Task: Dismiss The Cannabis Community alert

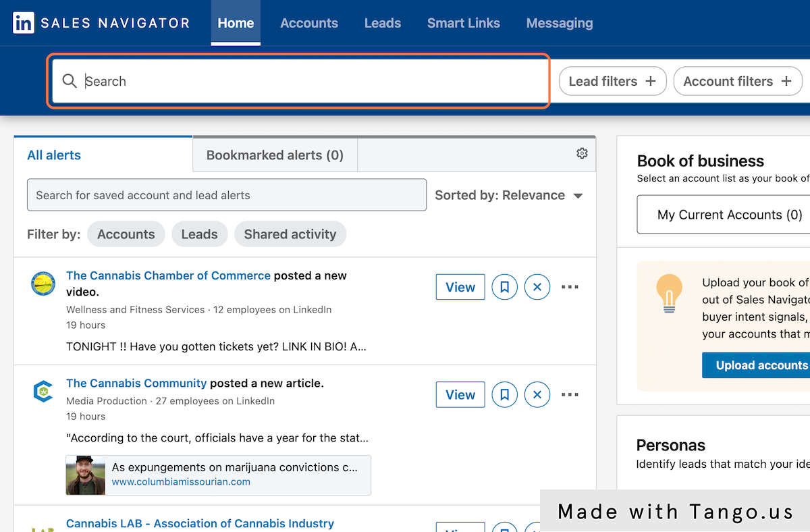Action: 537,395
